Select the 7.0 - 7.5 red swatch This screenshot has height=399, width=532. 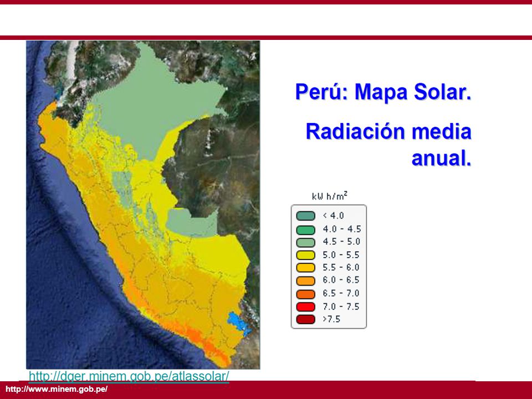(305, 306)
